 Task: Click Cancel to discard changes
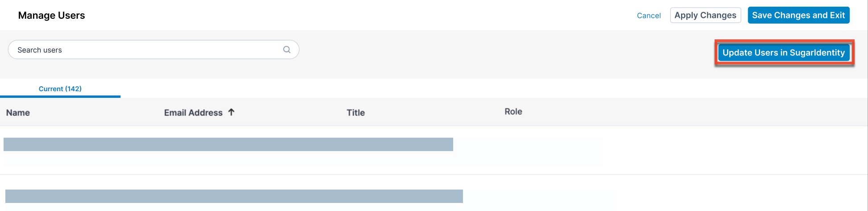649,16
